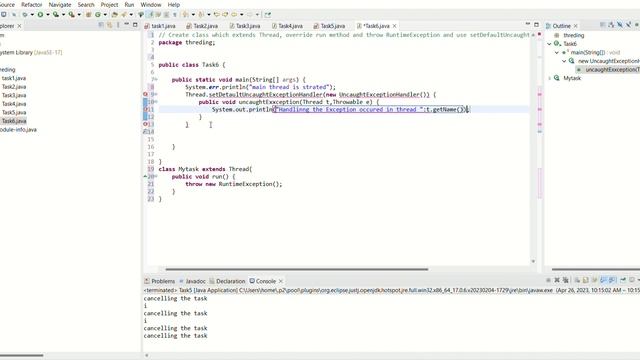Toggle Focus on Active Task in the Outline toolbar
The image size is (640, 360).
[602, 25]
